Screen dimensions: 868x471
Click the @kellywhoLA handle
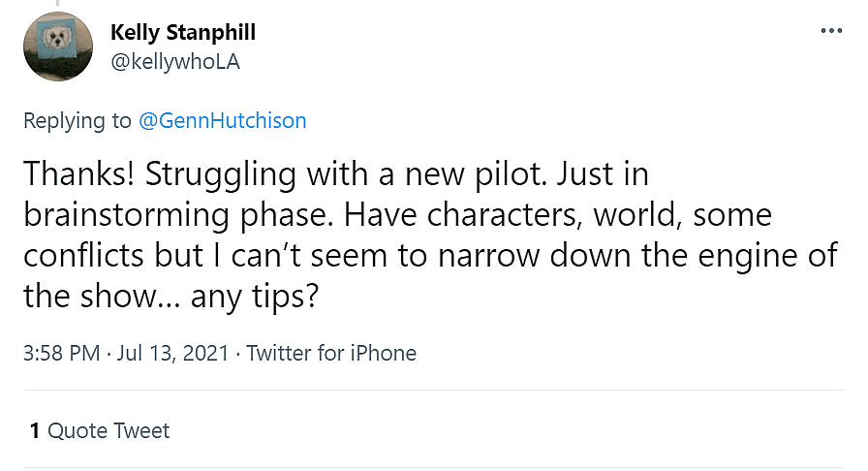tap(174, 62)
